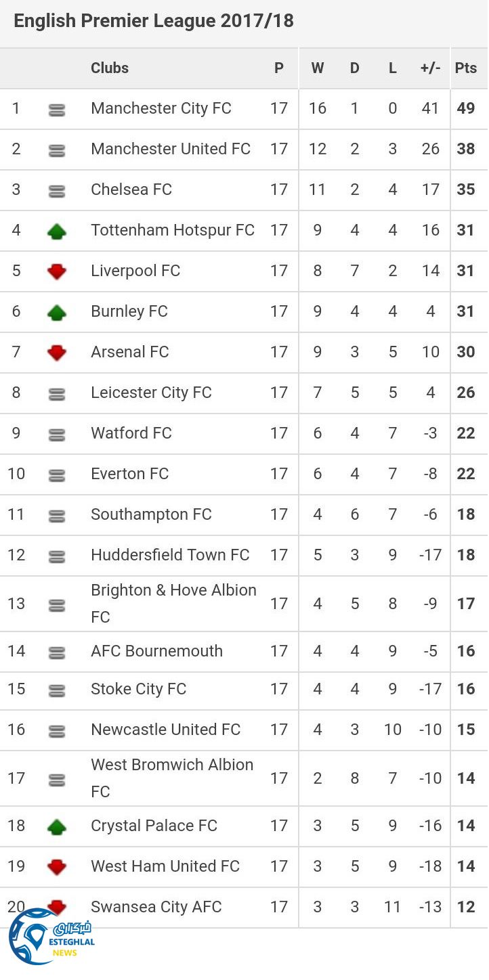Viewport: 489px width, 980px height.
Task: Click the unchanged-position icon beside Watford FC
Action: (57, 435)
